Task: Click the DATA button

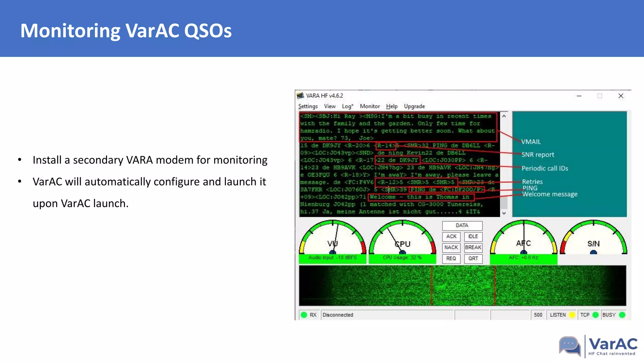Action: (x=462, y=225)
